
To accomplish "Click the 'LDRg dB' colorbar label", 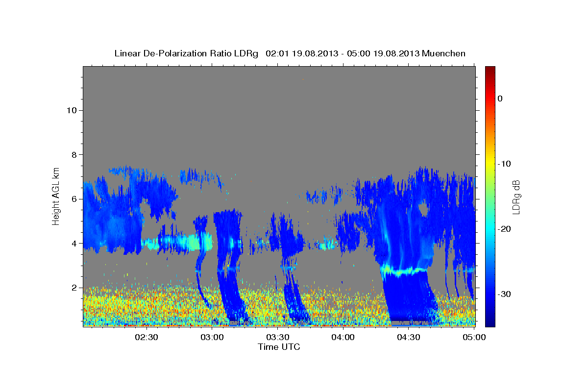I will [x=515, y=196].
